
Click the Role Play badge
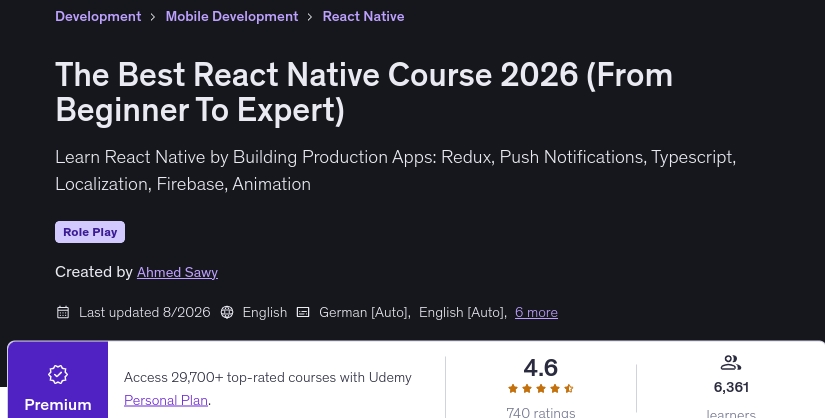90,232
